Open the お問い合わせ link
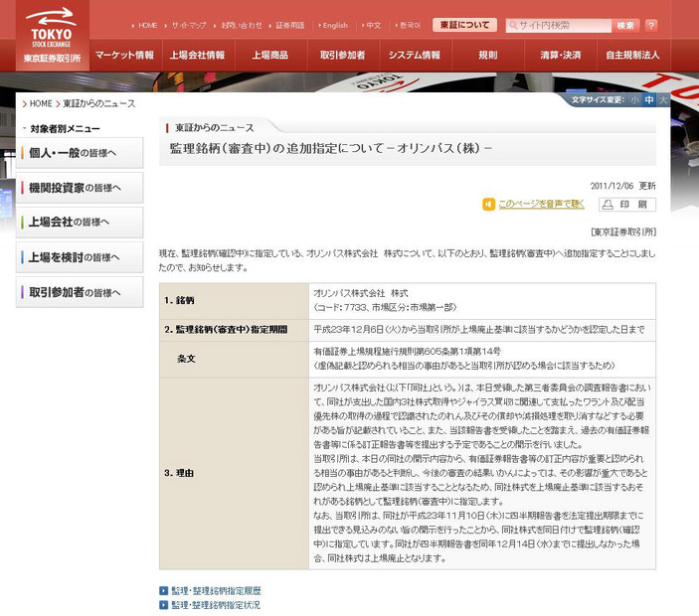The image size is (699, 616). pyautogui.click(x=242, y=26)
